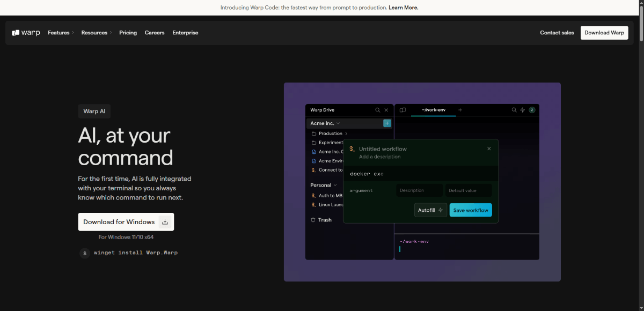644x311 pixels.
Task: Expand the Features dropdown menu
Action: (x=61, y=33)
